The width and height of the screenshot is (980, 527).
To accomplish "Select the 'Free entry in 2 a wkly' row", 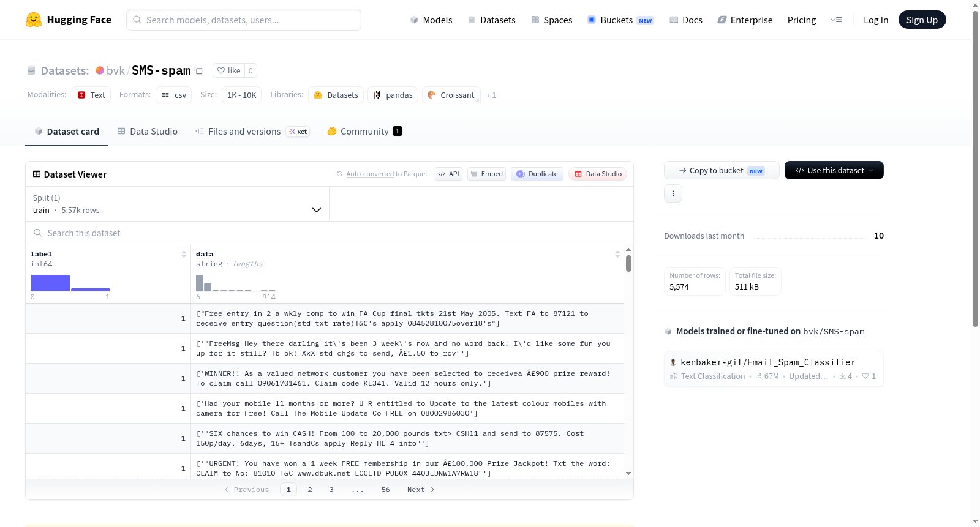I will tap(325, 318).
